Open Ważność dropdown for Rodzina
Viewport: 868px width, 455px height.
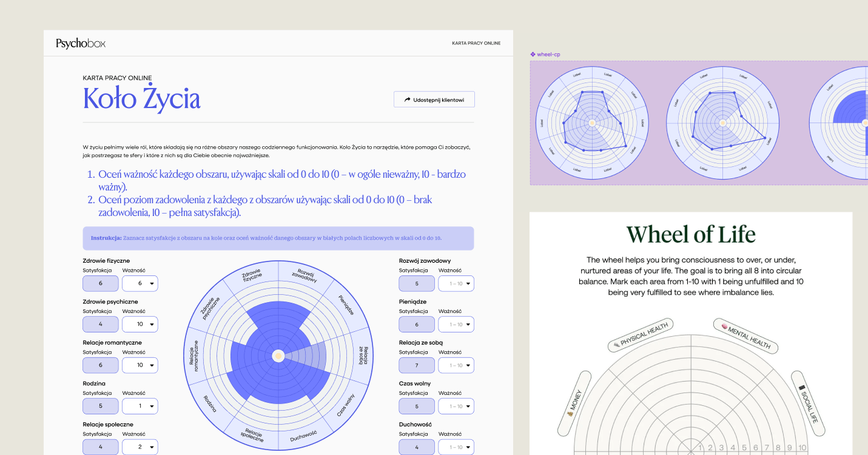coord(140,406)
